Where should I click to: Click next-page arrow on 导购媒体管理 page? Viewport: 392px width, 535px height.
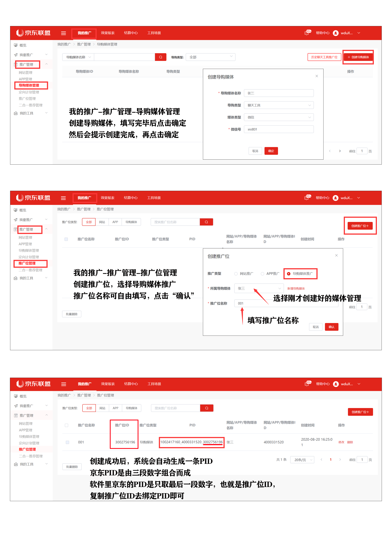pos(340,151)
